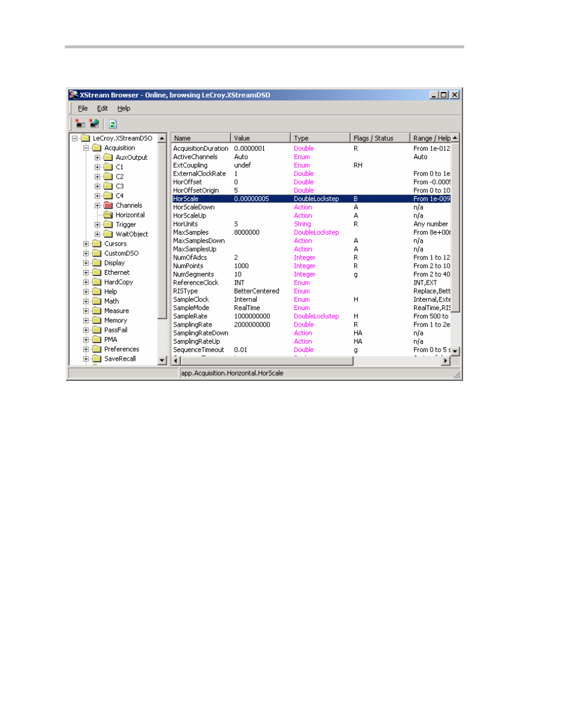Expand the CustomDSO tree node
The height and width of the screenshot is (728, 562).
pos(86,253)
